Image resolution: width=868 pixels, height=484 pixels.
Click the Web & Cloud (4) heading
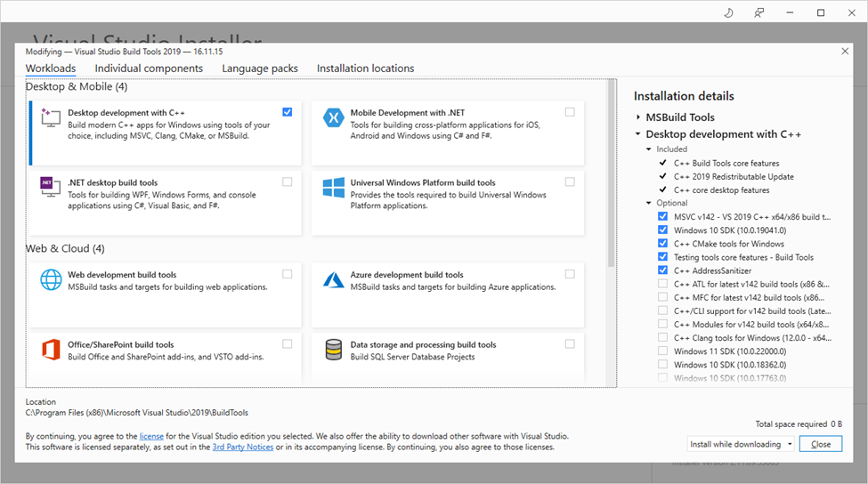click(x=65, y=248)
